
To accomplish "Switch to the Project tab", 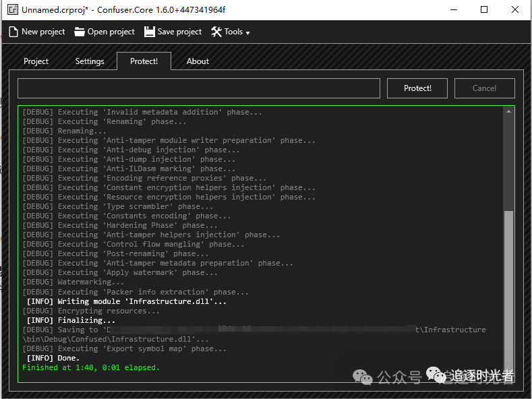I will tap(36, 61).
